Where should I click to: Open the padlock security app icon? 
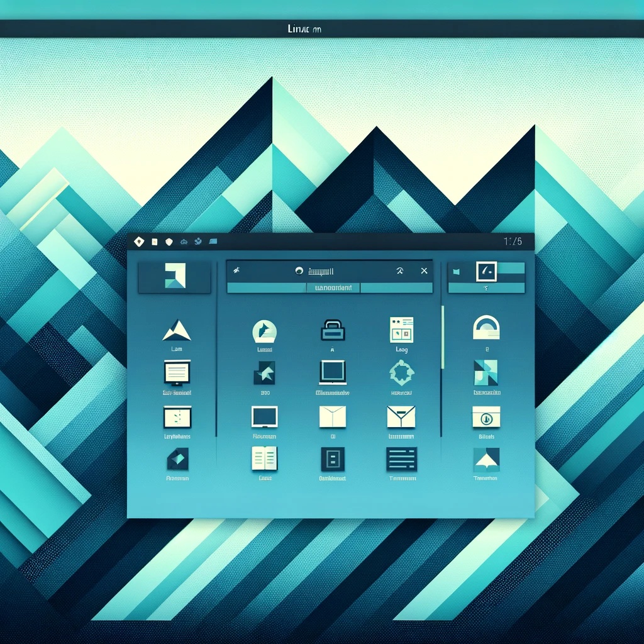pyautogui.click(x=333, y=329)
